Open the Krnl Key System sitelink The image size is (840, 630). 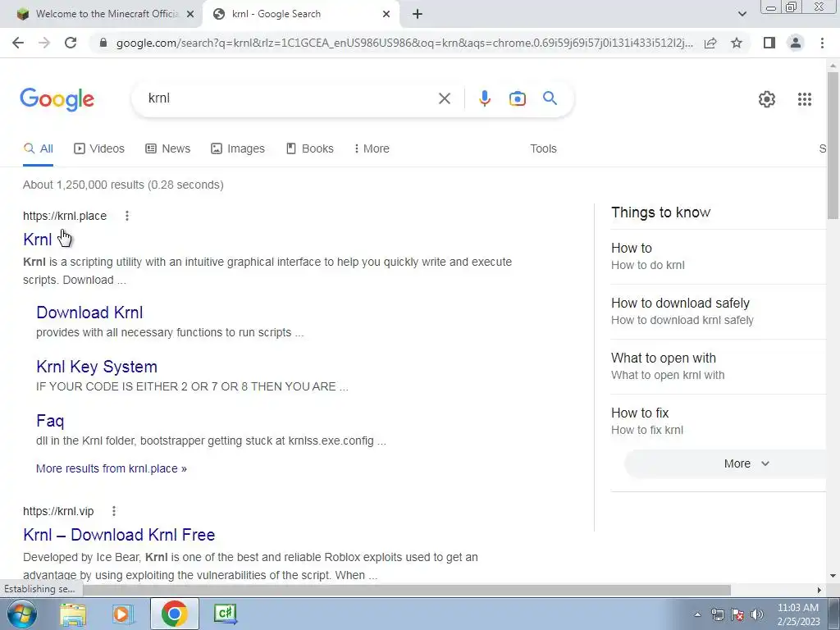[97, 367]
